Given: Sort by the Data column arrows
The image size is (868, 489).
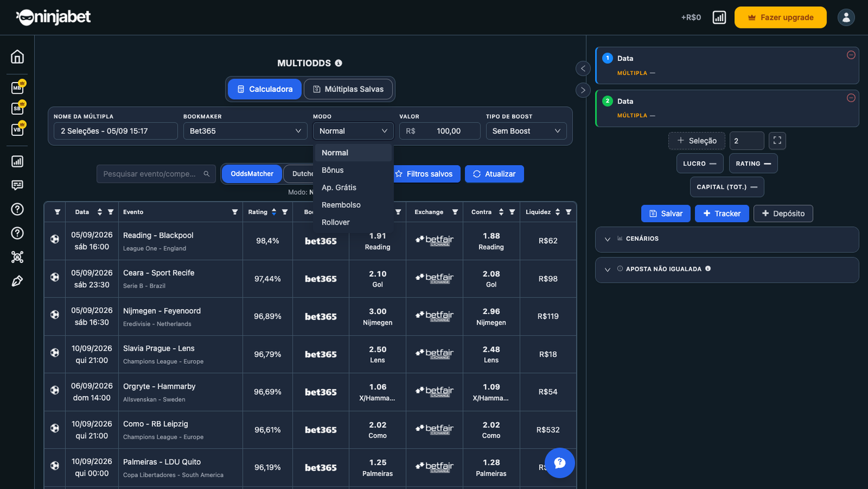Looking at the screenshot, I should tap(99, 212).
